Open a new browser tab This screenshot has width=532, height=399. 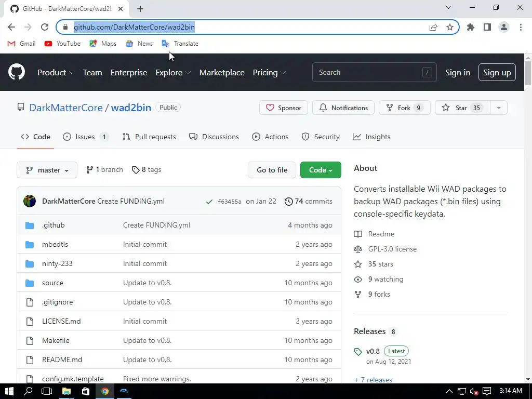[x=140, y=9]
